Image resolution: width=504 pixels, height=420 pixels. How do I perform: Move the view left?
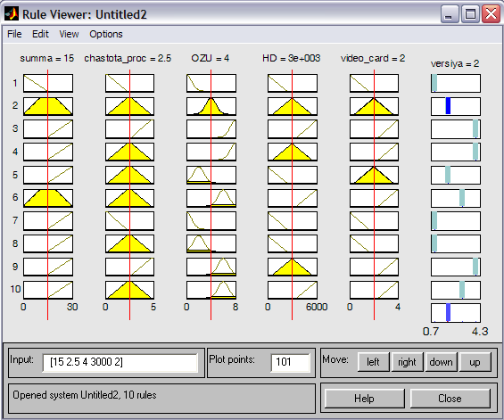pyautogui.click(x=373, y=362)
